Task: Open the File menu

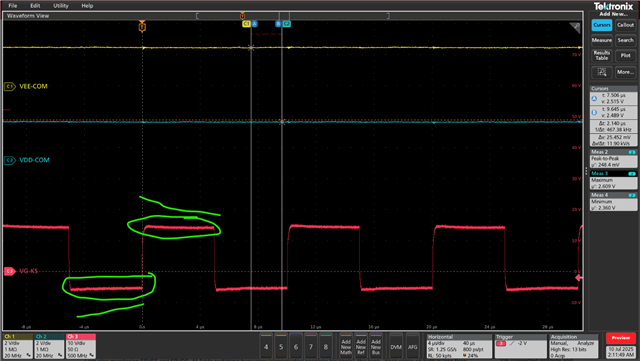Action: pos(13,6)
